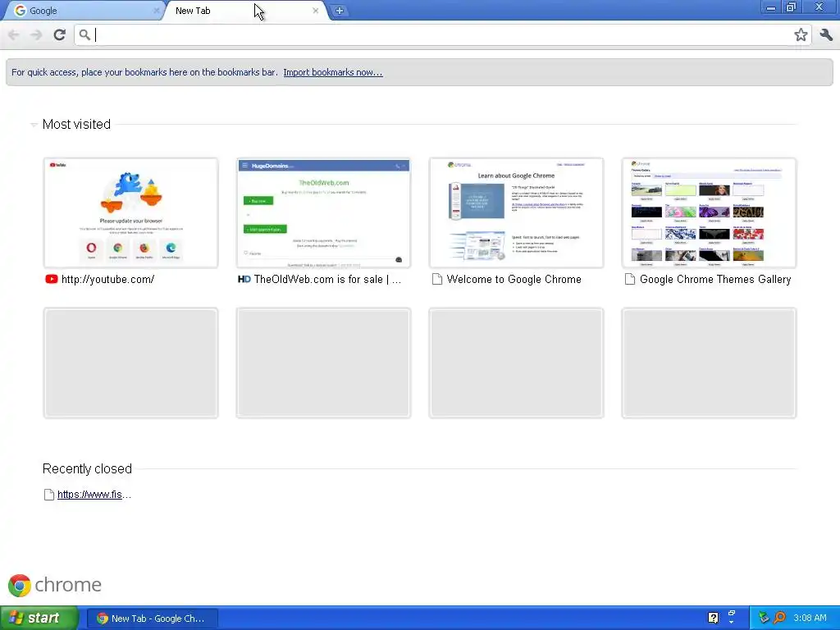Click http://youtube.com/ link text
Viewport: 840px width, 630px height.
(x=107, y=279)
